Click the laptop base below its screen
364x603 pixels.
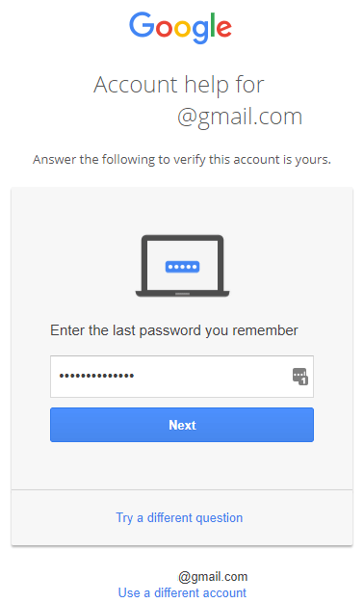(182, 294)
